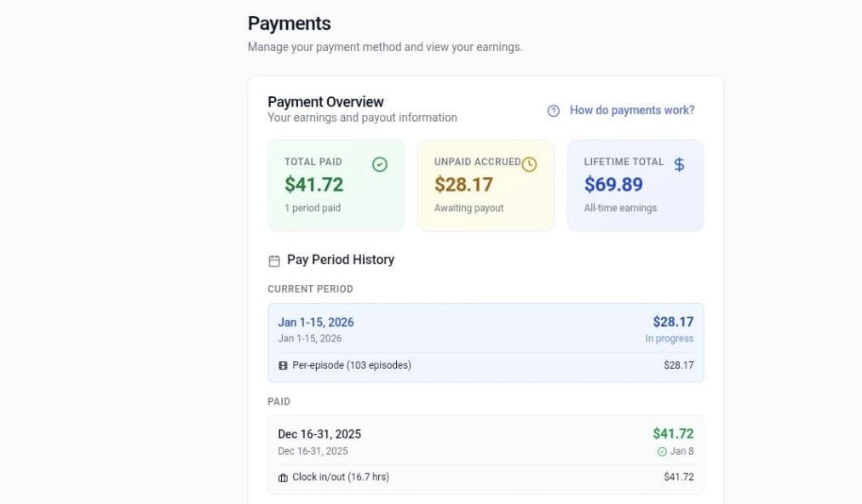Click the '1 period paid' caption
This screenshot has width=862, height=504.
(313, 209)
